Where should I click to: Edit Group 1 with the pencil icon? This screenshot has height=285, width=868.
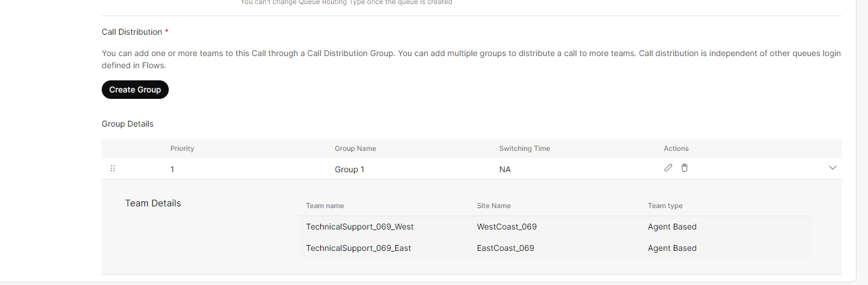pos(668,168)
